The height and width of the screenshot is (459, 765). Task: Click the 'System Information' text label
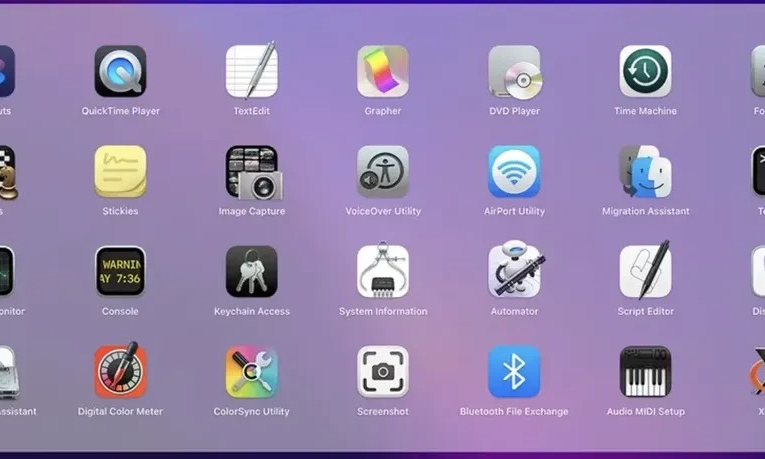(383, 311)
